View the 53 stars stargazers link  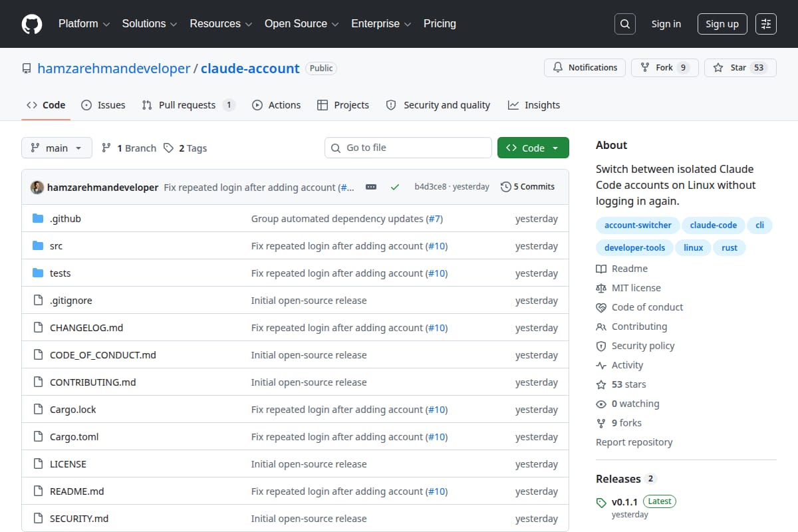(621, 384)
